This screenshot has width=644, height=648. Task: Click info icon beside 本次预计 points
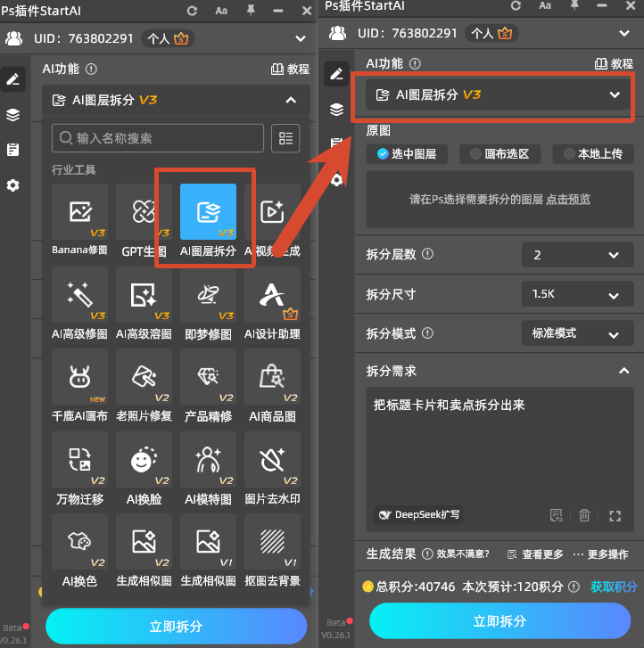[574, 586]
